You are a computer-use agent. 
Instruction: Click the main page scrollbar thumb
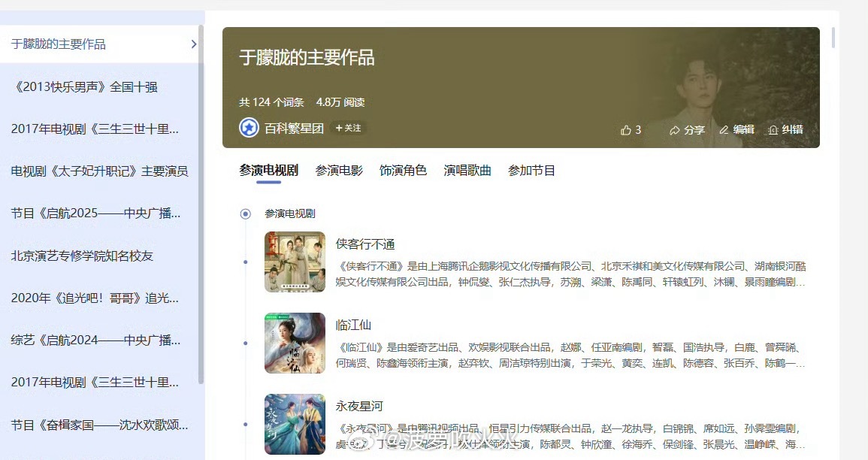(833, 37)
